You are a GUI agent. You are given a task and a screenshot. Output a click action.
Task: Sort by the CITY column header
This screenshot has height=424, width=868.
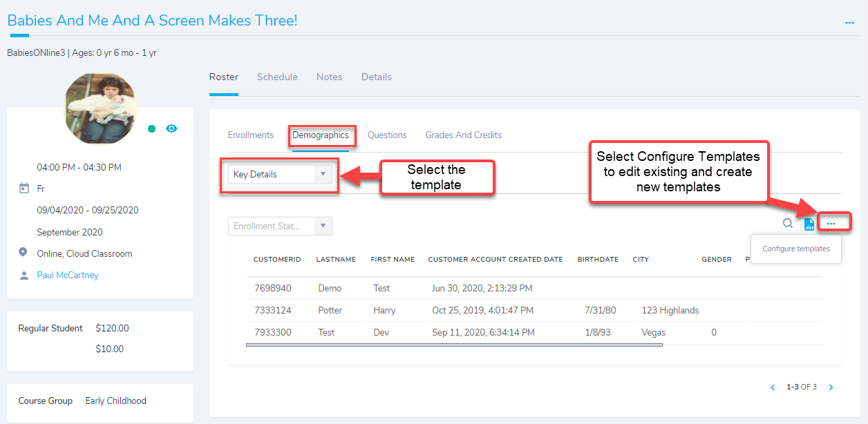[x=641, y=260]
